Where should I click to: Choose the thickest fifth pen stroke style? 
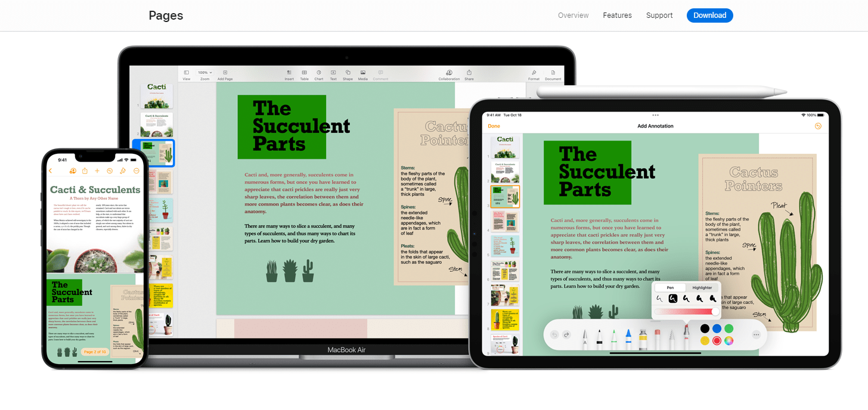point(713,299)
